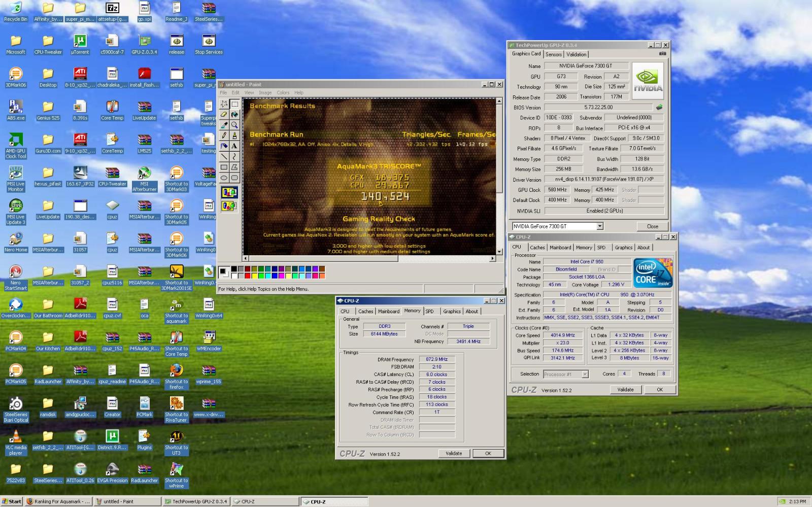Screen dimensions: 812x507
Task: Select the Nero StartSmart desktop icon
Action: click(16, 278)
